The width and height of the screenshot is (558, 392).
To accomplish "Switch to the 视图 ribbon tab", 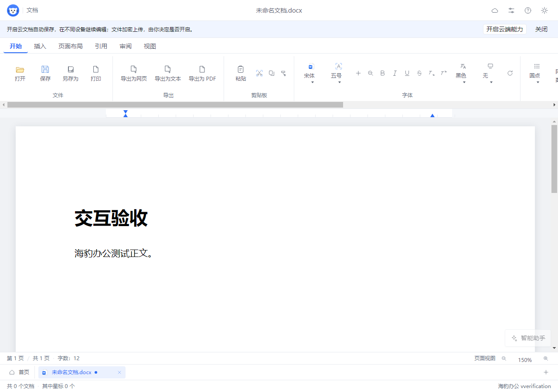I will pyautogui.click(x=150, y=46).
